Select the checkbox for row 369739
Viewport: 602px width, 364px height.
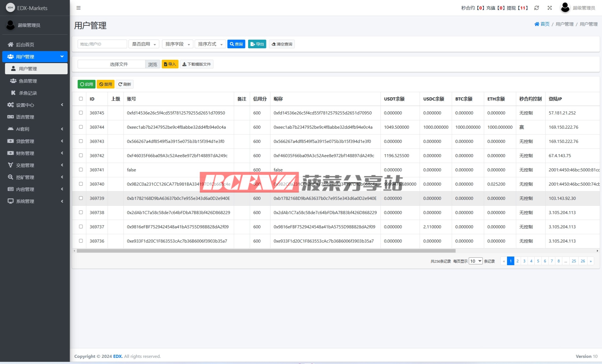[x=81, y=198]
